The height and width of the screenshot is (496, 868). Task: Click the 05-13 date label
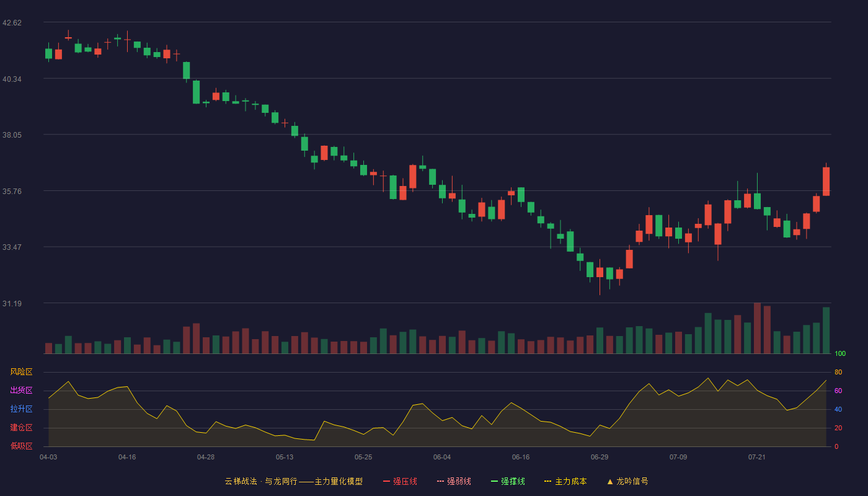coord(285,457)
